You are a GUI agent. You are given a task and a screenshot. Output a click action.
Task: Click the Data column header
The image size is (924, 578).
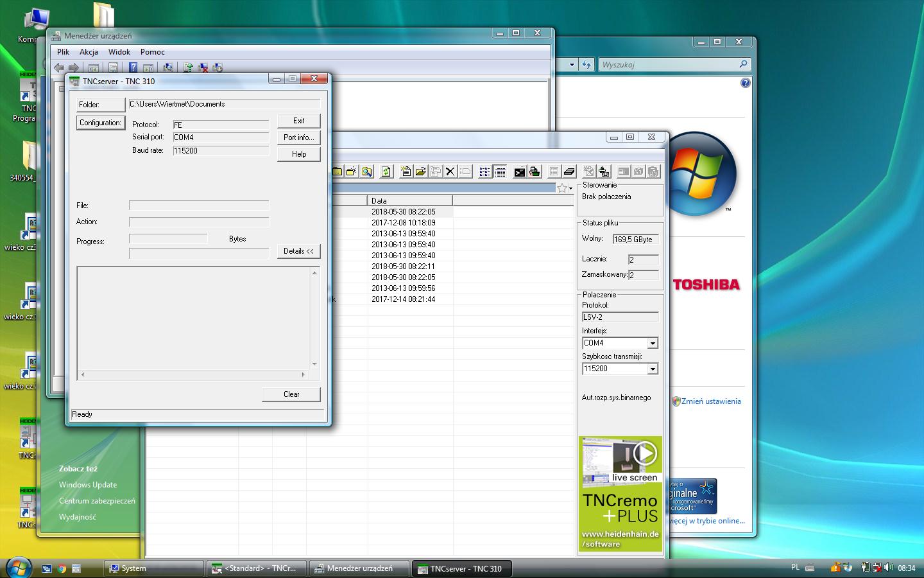pyautogui.click(x=410, y=200)
